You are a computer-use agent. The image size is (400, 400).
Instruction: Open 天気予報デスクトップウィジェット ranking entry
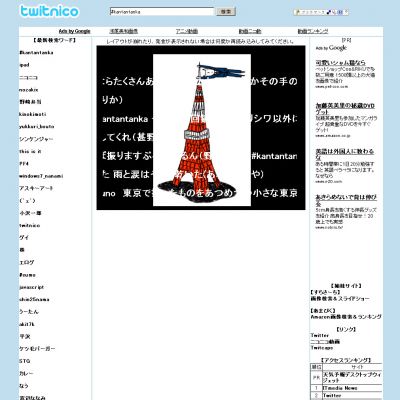coord(352,378)
